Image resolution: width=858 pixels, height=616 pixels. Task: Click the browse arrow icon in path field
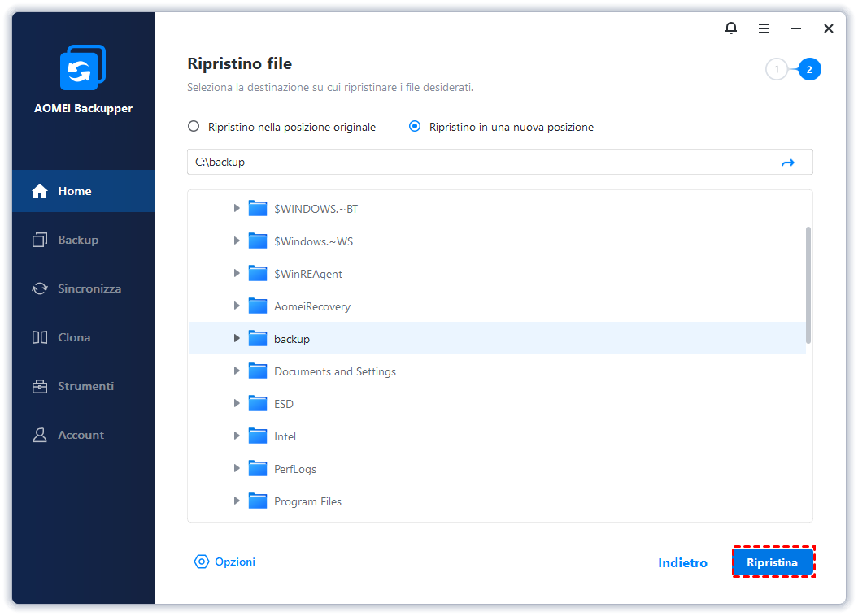click(x=787, y=163)
